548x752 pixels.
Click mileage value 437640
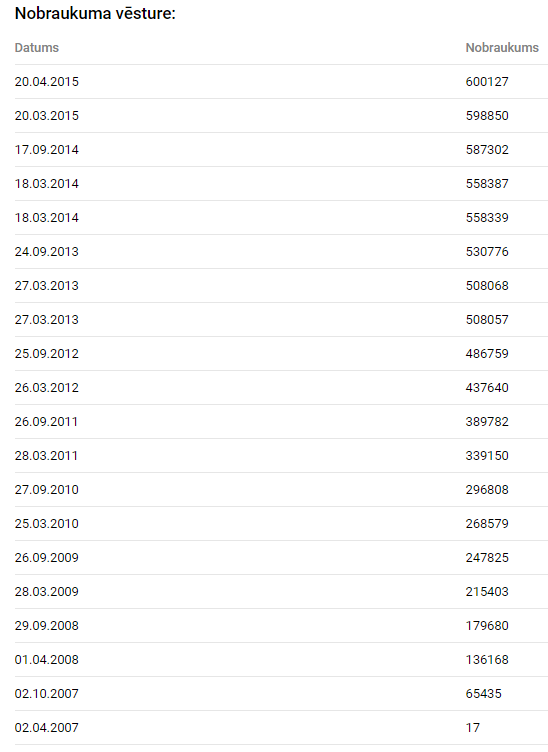coord(487,388)
